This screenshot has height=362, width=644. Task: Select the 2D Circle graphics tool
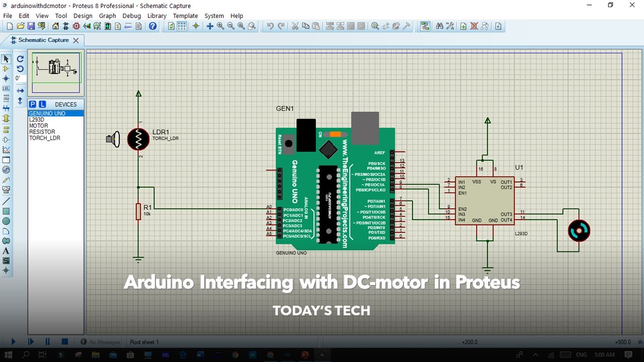[6, 221]
